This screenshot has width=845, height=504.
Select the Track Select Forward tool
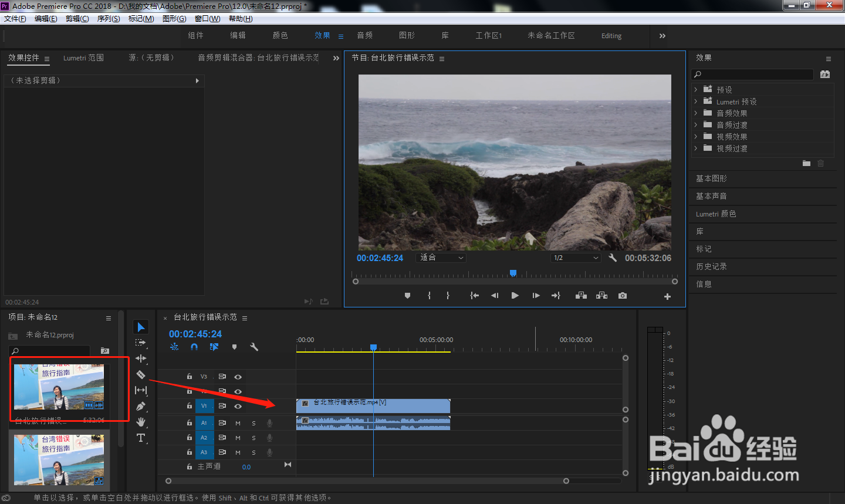coord(140,343)
